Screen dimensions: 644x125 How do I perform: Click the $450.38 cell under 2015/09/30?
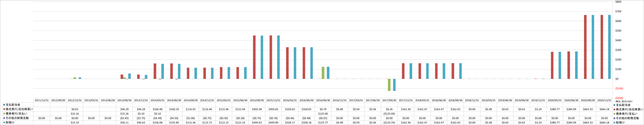257,109
